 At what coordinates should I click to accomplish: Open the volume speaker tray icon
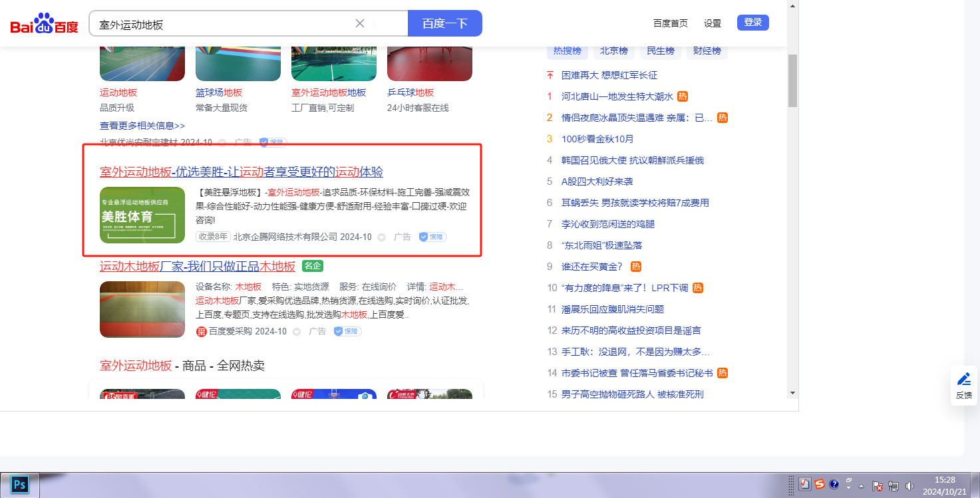tap(909, 486)
